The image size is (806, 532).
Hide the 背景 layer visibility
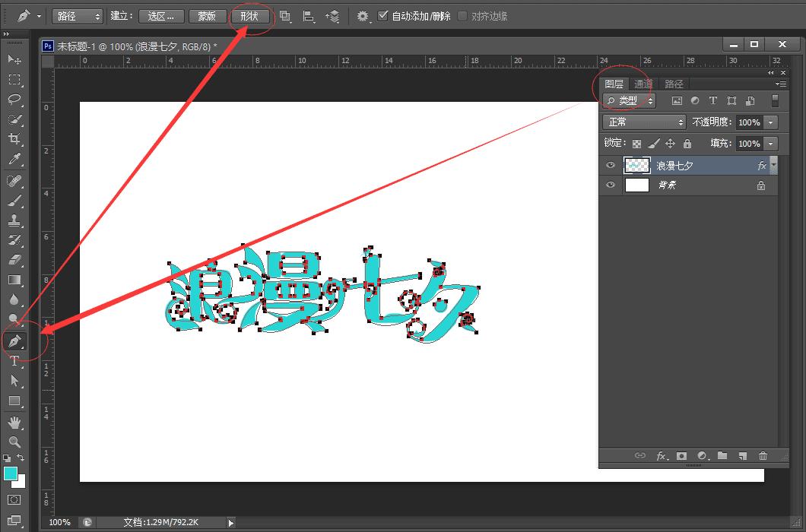[x=611, y=185]
